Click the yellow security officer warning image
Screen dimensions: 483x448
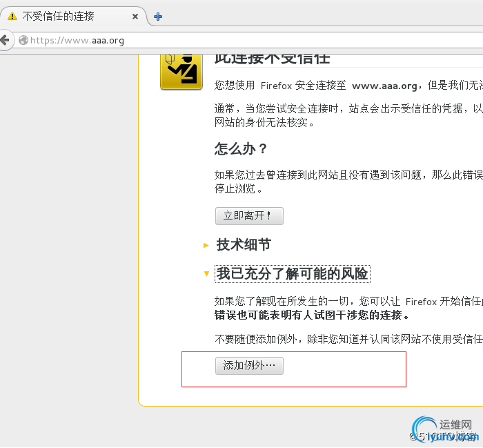[181, 72]
